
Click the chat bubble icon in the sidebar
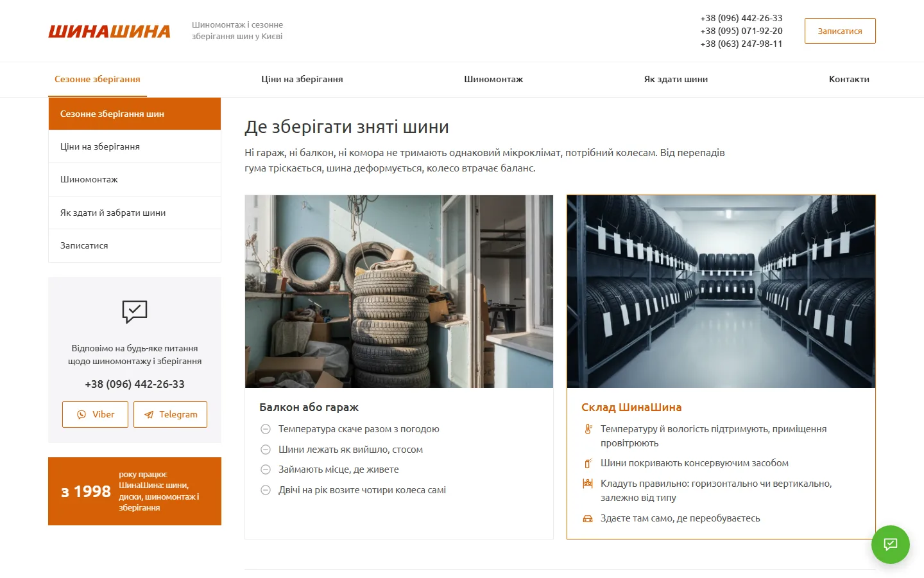[135, 311]
